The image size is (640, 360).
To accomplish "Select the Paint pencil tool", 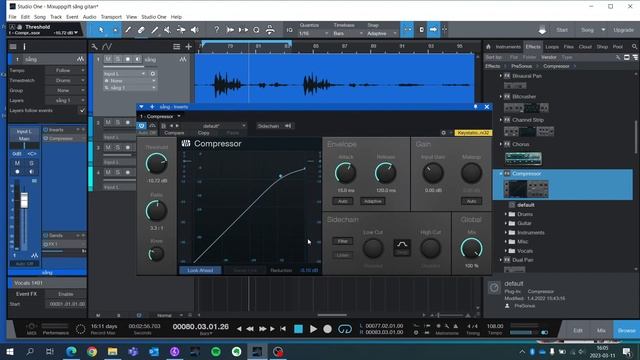I will coord(155,30).
